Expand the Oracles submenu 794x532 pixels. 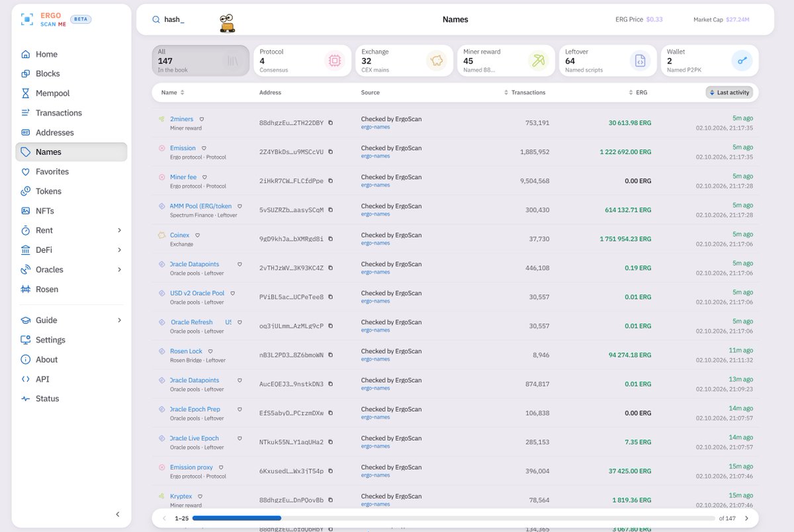point(119,269)
